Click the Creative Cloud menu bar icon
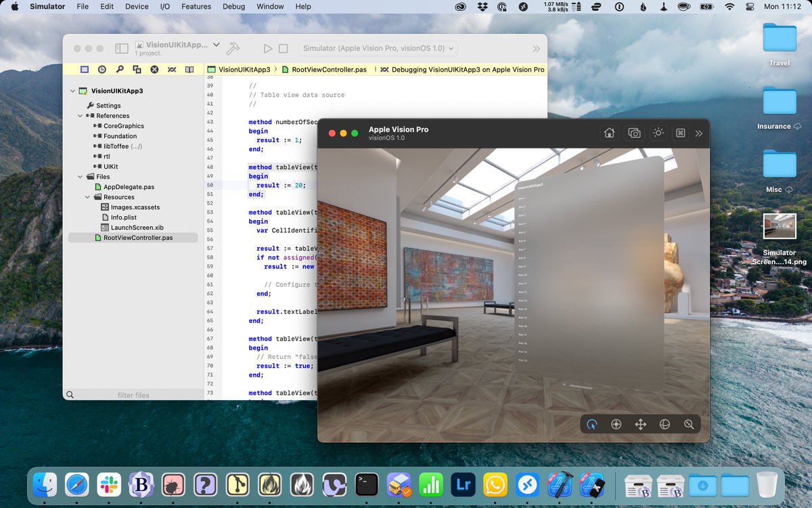Viewport: 812px width, 508px height. pyautogui.click(x=461, y=6)
